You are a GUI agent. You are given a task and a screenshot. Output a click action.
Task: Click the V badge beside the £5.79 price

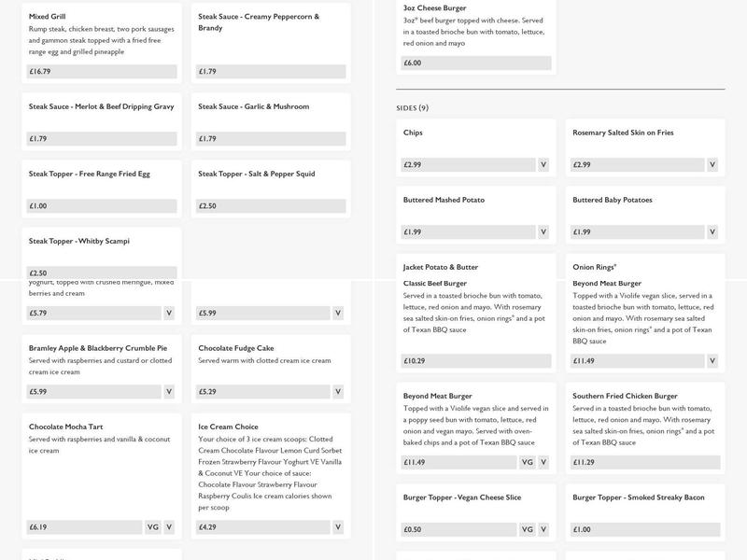pos(169,313)
